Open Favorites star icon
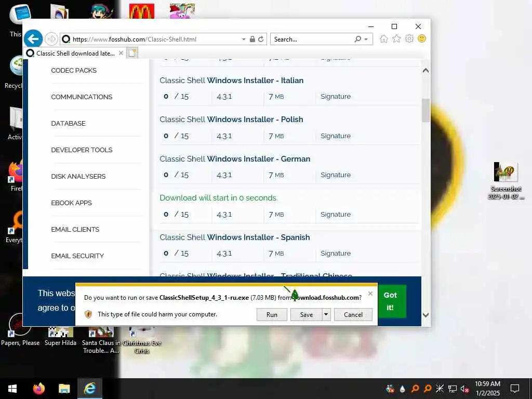 tap(396, 38)
